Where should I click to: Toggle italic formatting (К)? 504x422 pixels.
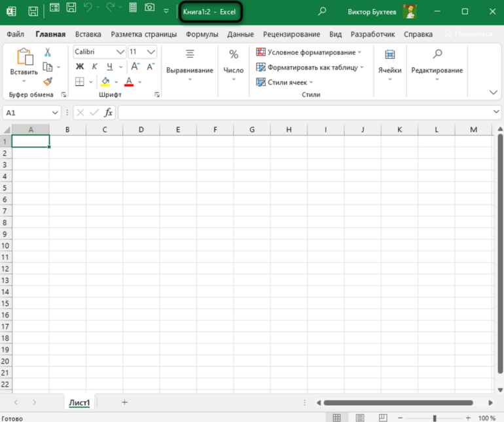point(95,66)
